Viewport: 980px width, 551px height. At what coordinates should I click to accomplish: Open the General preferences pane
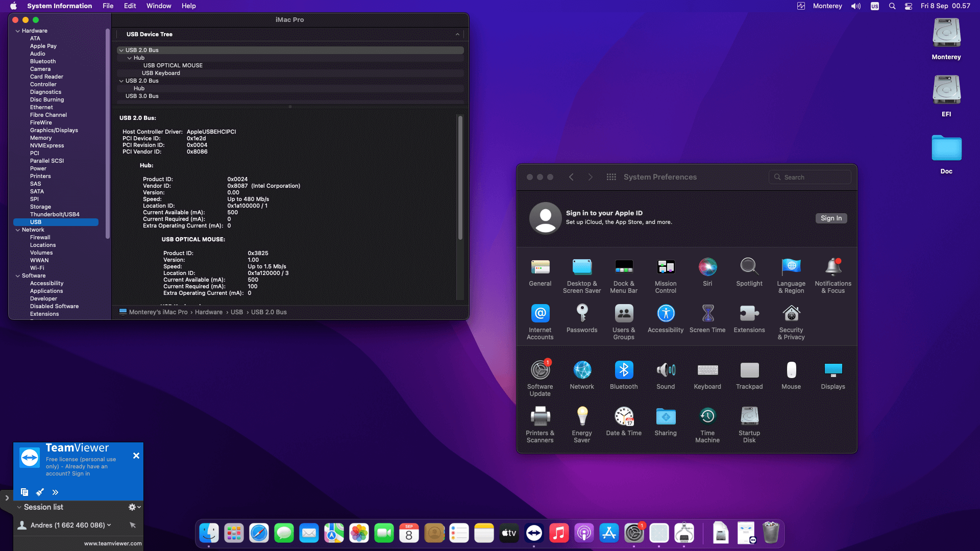[x=540, y=267]
